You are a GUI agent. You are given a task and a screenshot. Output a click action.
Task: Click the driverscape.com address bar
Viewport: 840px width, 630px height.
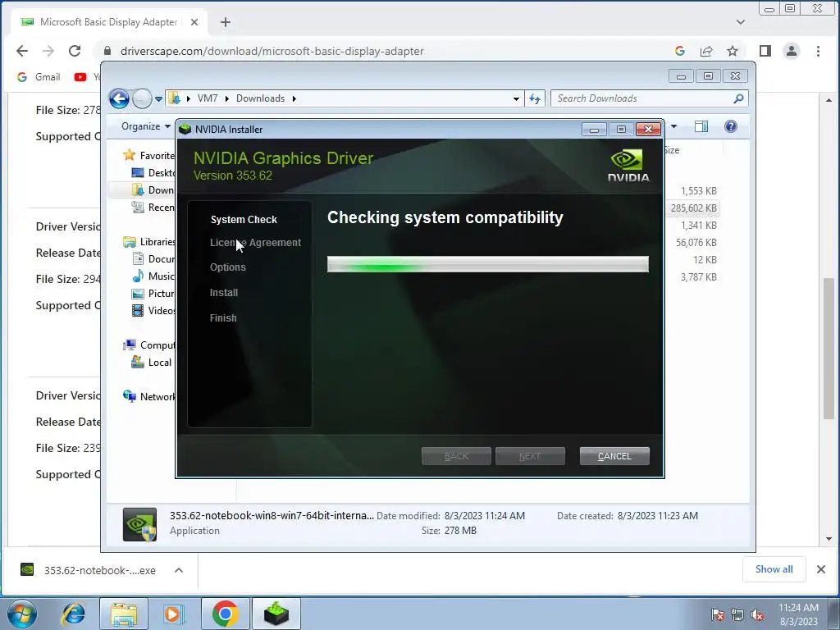pyautogui.click(x=272, y=51)
